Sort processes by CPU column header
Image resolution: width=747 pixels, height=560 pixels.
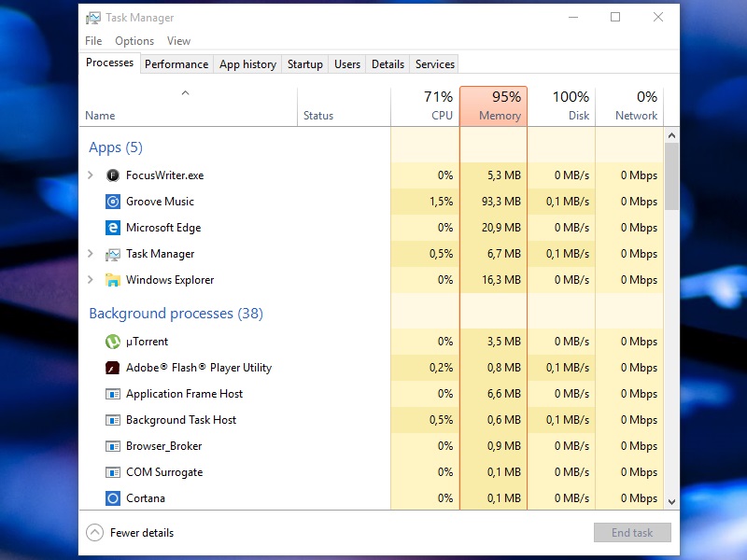tap(425, 106)
